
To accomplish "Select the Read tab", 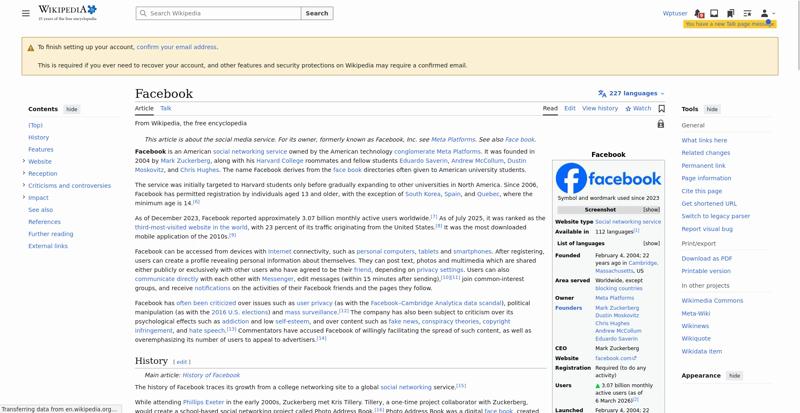I will point(550,108).
